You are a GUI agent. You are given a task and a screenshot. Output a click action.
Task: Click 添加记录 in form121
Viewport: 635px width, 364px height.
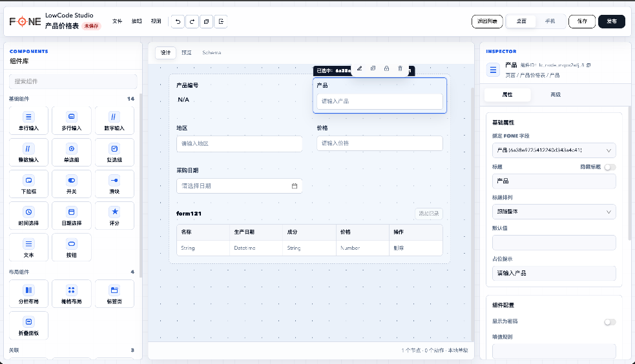click(x=429, y=214)
